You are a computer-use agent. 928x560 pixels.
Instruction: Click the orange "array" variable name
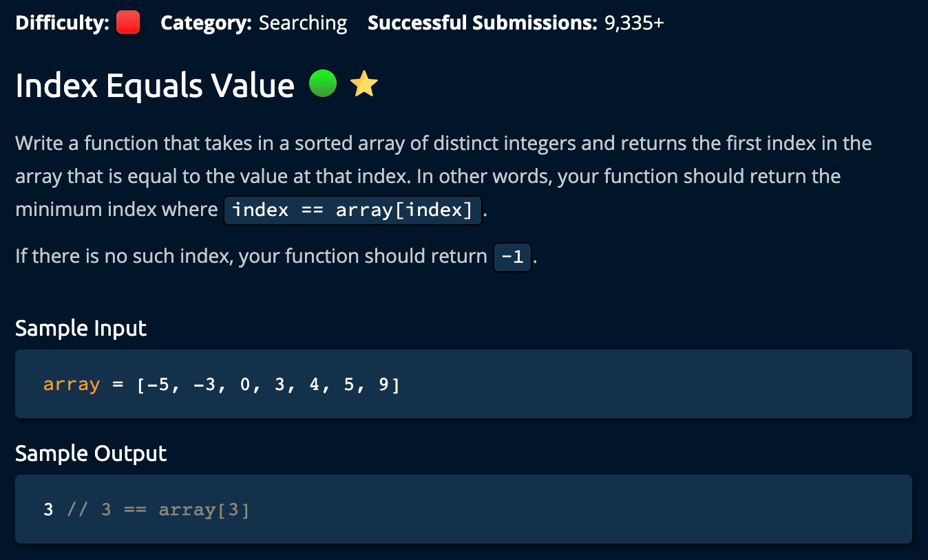[72, 384]
